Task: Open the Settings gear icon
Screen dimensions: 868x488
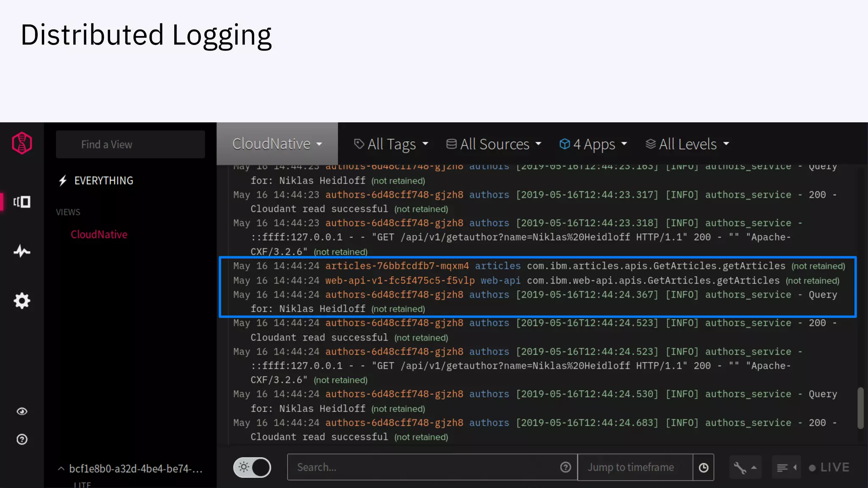Action: coord(22,301)
